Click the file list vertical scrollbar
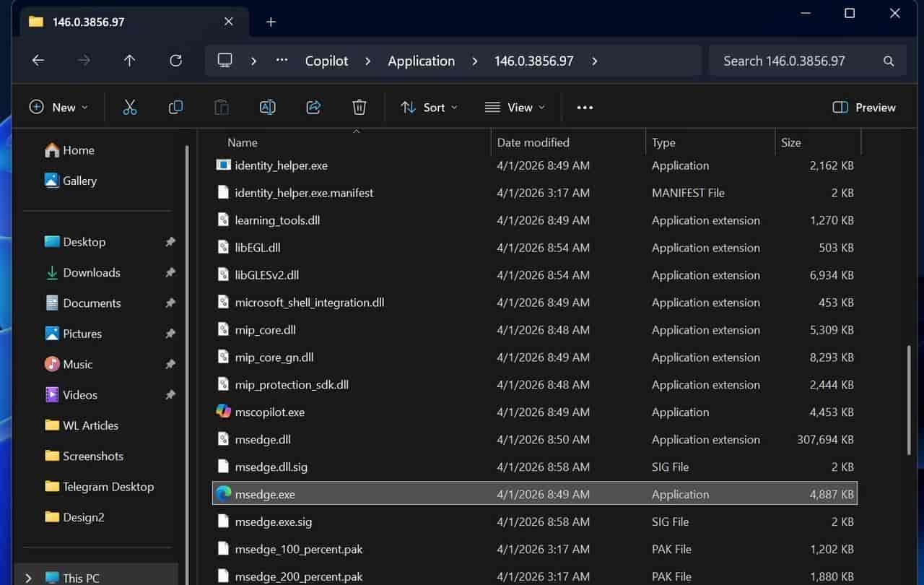 point(908,401)
